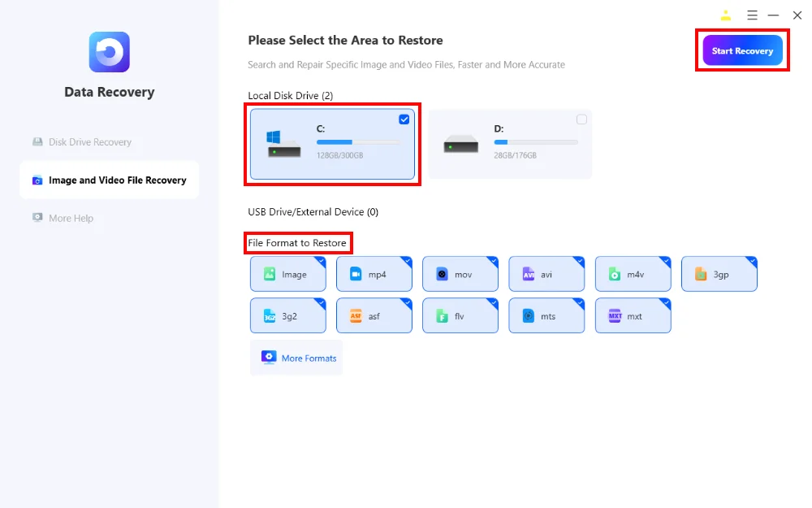Open the hamburger menu icon

pos(752,15)
